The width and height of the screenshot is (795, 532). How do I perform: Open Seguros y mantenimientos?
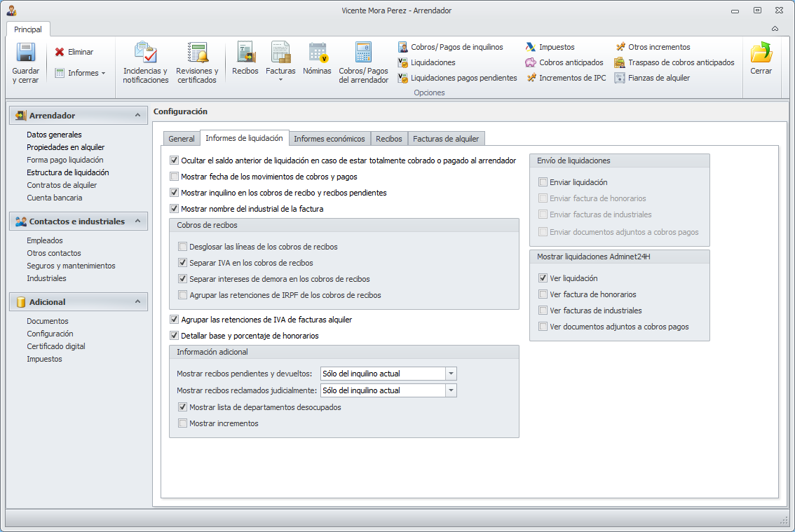pyautogui.click(x=71, y=266)
